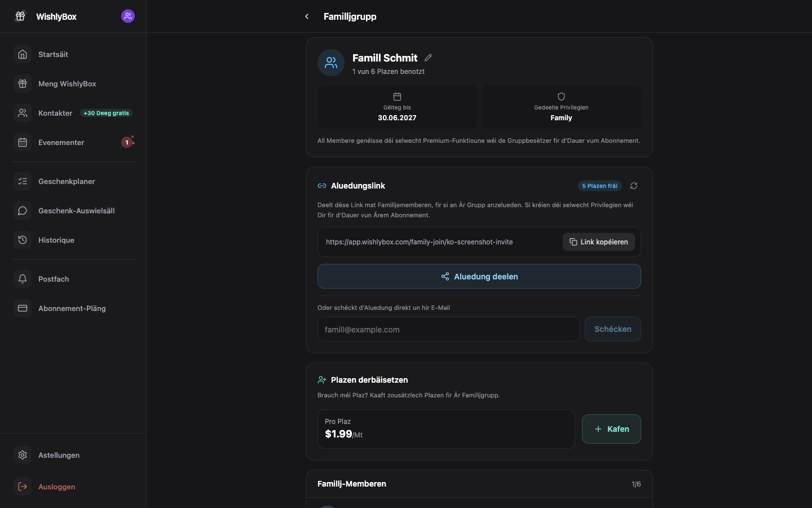Click the invite link URL text
This screenshot has width=812, height=508.
[420, 242]
